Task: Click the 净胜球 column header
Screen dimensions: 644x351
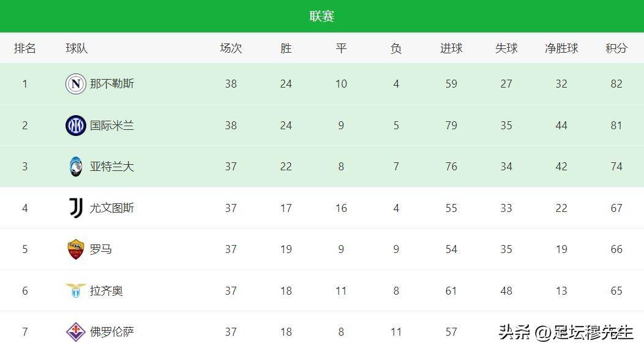Action: point(561,48)
